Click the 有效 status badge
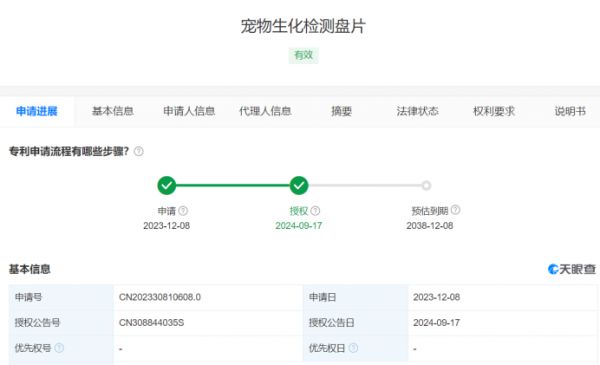The width and height of the screenshot is (600, 365). (303, 55)
